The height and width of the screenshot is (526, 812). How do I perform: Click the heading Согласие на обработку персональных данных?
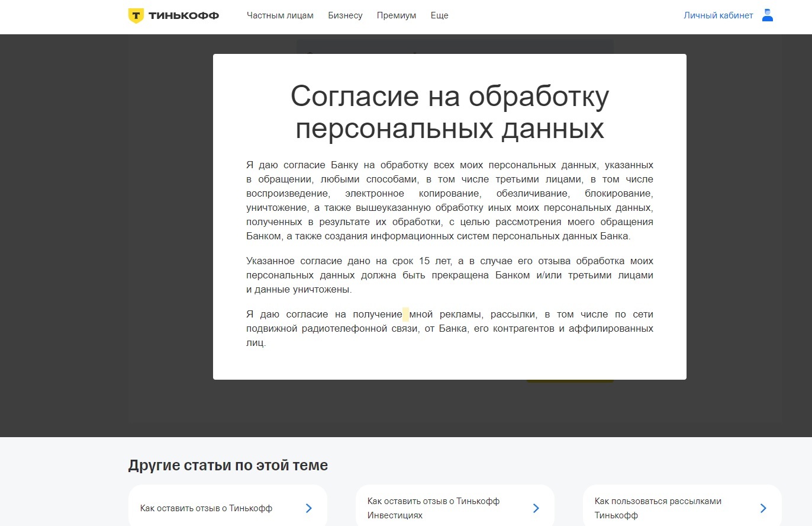coord(450,112)
